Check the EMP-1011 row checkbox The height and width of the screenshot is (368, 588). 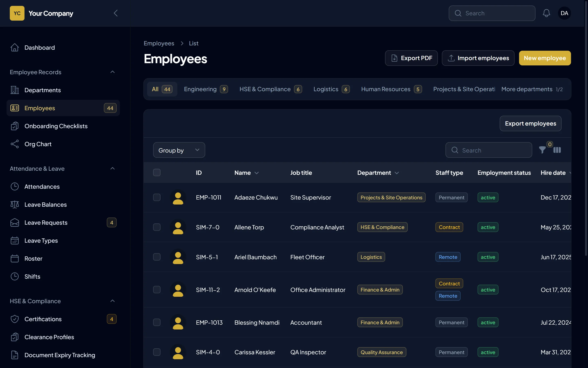157,197
